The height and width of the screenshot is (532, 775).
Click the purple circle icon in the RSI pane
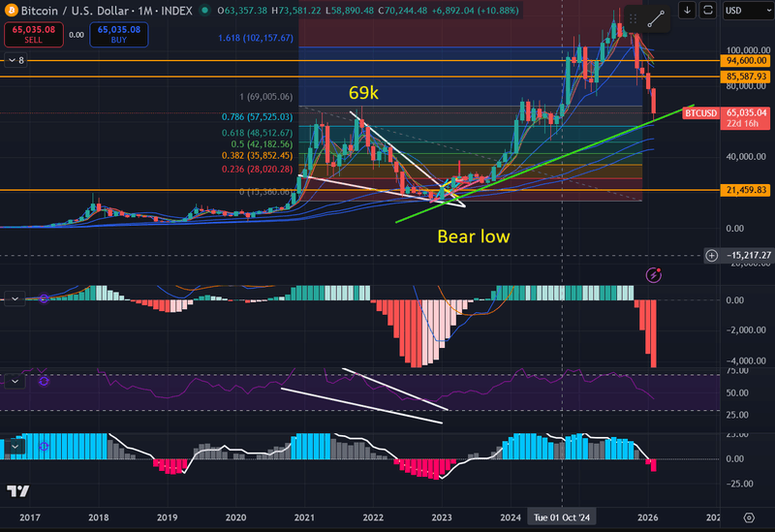click(44, 381)
